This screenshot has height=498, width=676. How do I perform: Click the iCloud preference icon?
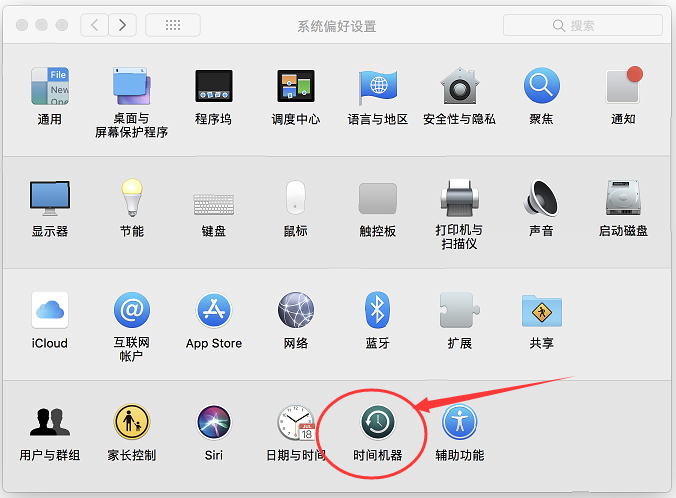[x=49, y=310]
